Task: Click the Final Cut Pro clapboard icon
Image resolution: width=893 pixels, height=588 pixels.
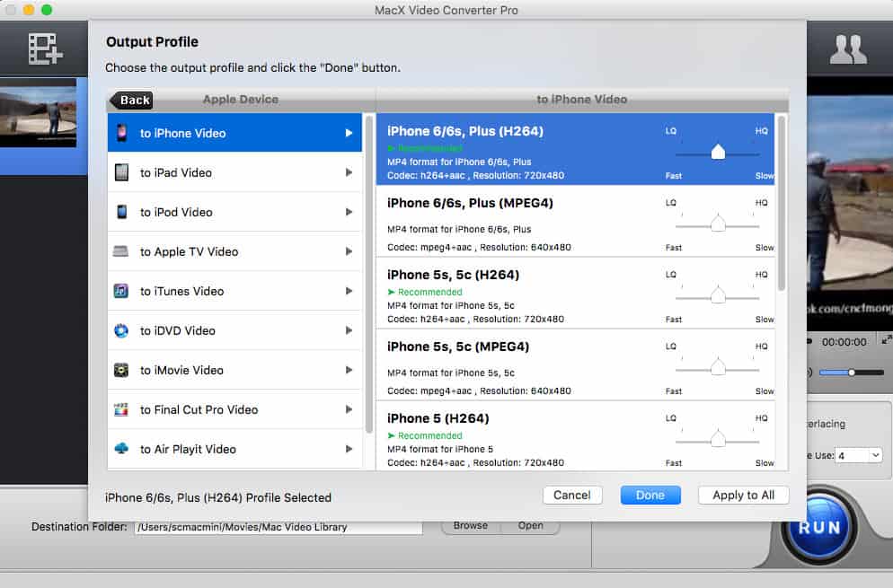Action: (x=120, y=409)
